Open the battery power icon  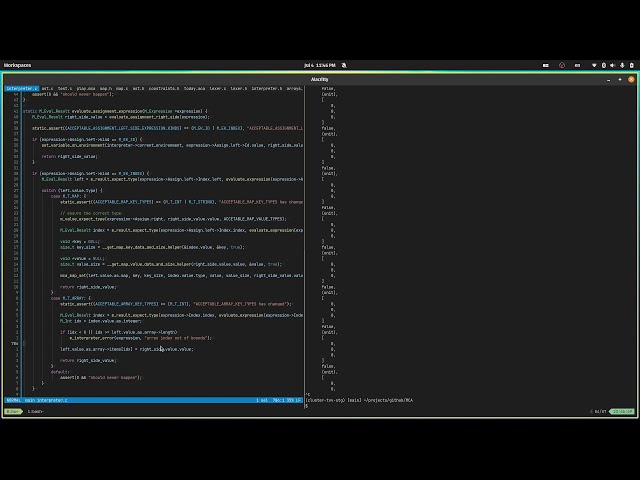[x=632, y=65]
